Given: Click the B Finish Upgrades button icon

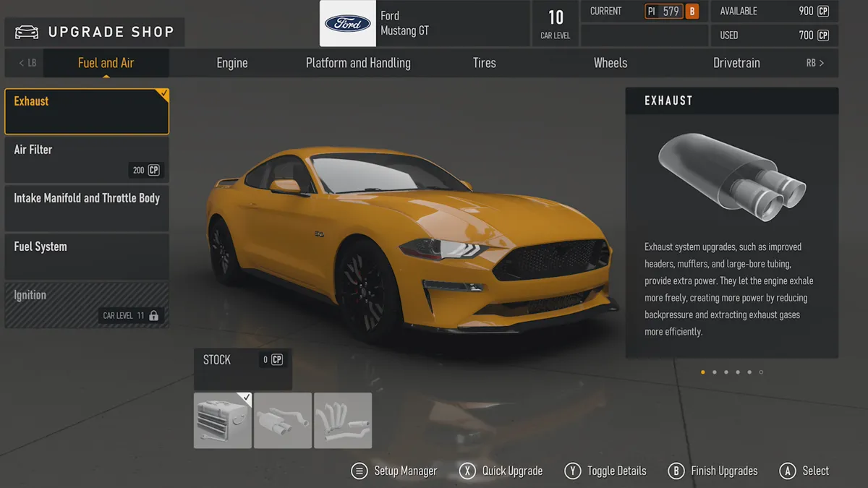Looking at the screenshot, I should [676, 471].
